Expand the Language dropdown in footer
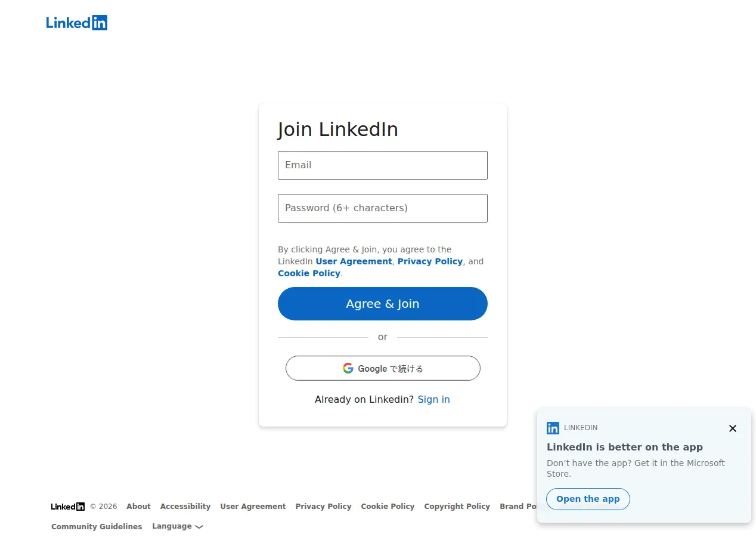The width and height of the screenshot is (756, 537). [178, 526]
